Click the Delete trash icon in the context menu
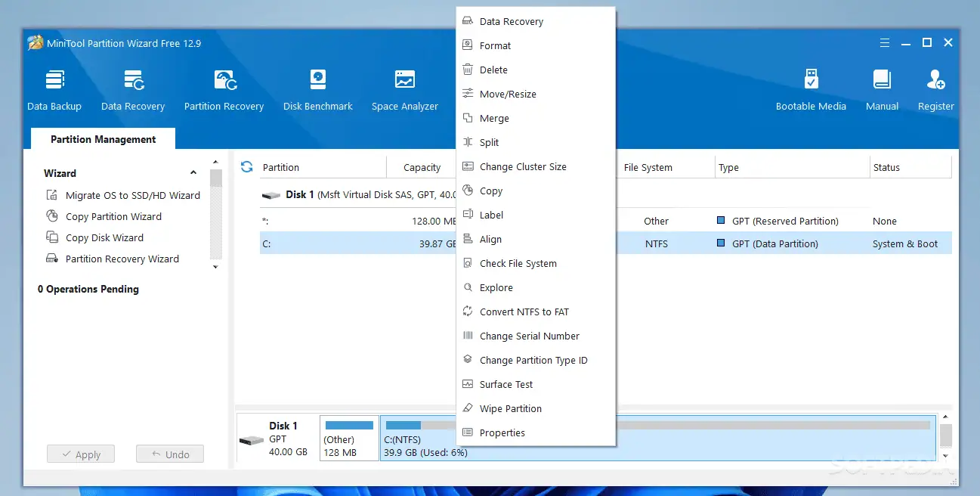The width and height of the screenshot is (980, 496). [468, 70]
